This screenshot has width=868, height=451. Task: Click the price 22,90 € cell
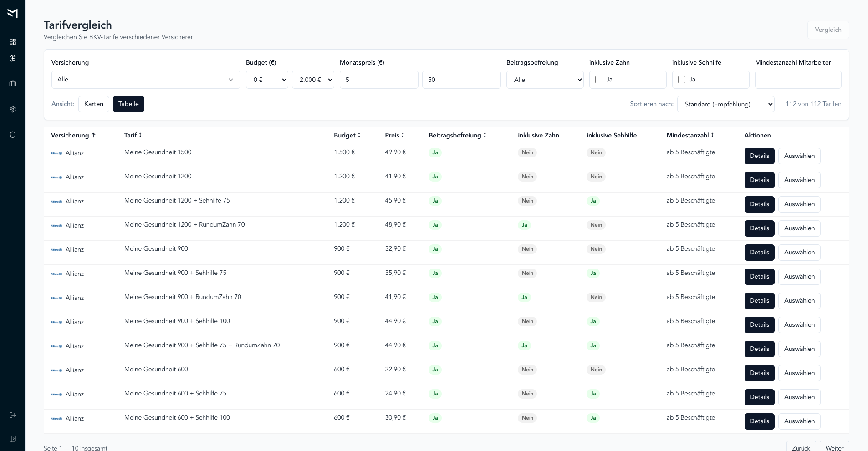[395, 370]
